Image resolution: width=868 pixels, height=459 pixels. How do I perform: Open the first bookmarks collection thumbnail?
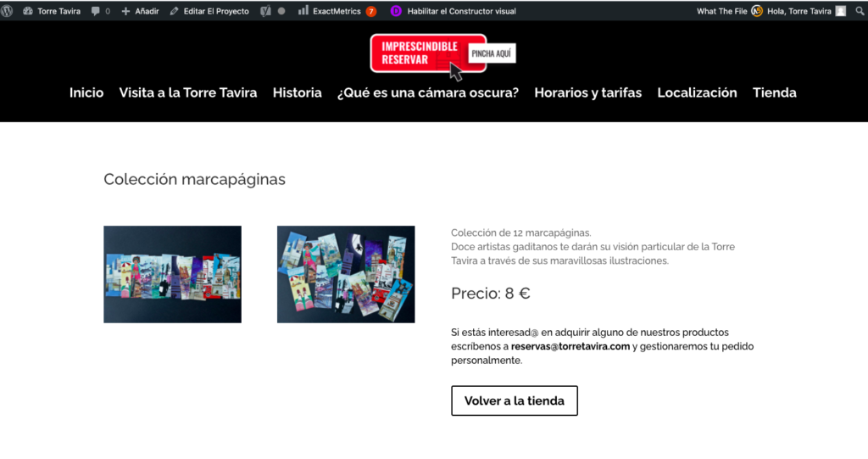[x=172, y=274]
